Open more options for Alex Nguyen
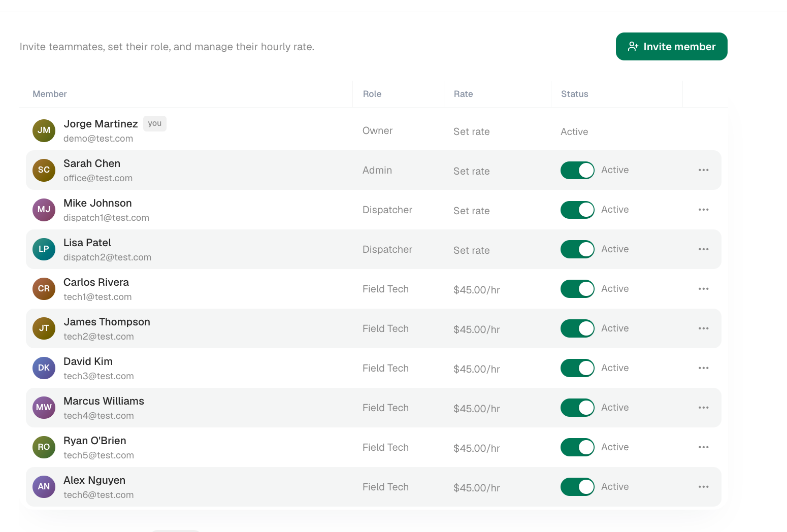Image resolution: width=787 pixels, height=532 pixels. click(x=703, y=487)
